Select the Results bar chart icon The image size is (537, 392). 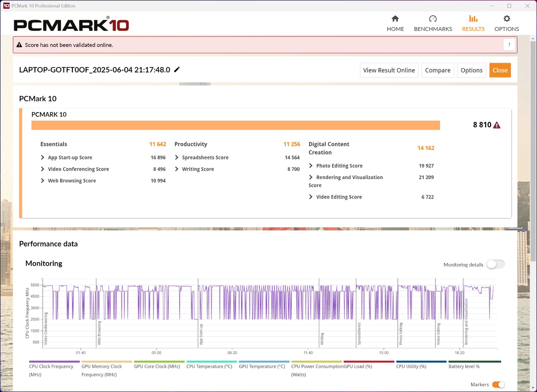473,18
